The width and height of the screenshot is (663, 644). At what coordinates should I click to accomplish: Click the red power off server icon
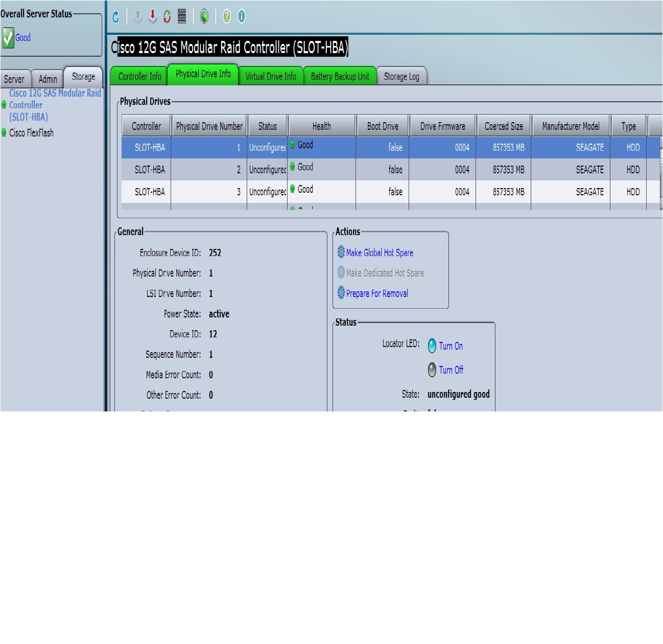click(153, 16)
